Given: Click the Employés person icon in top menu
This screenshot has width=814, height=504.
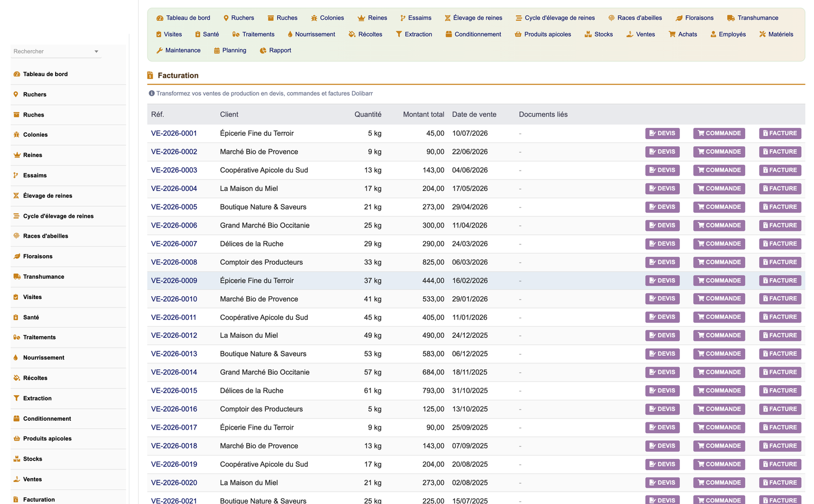Looking at the screenshot, I should (x=713, y=34).
